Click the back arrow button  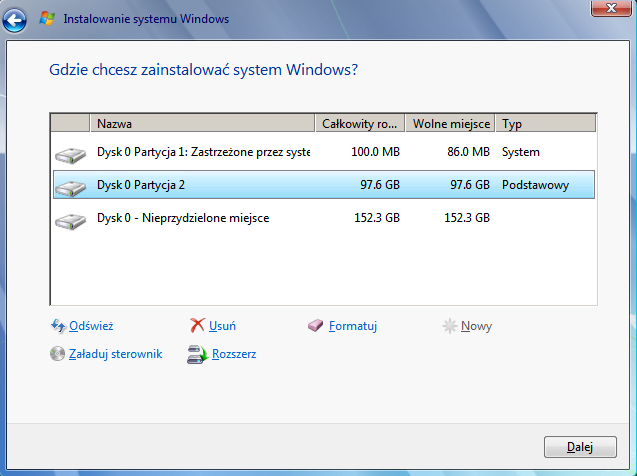coord(15,20)
